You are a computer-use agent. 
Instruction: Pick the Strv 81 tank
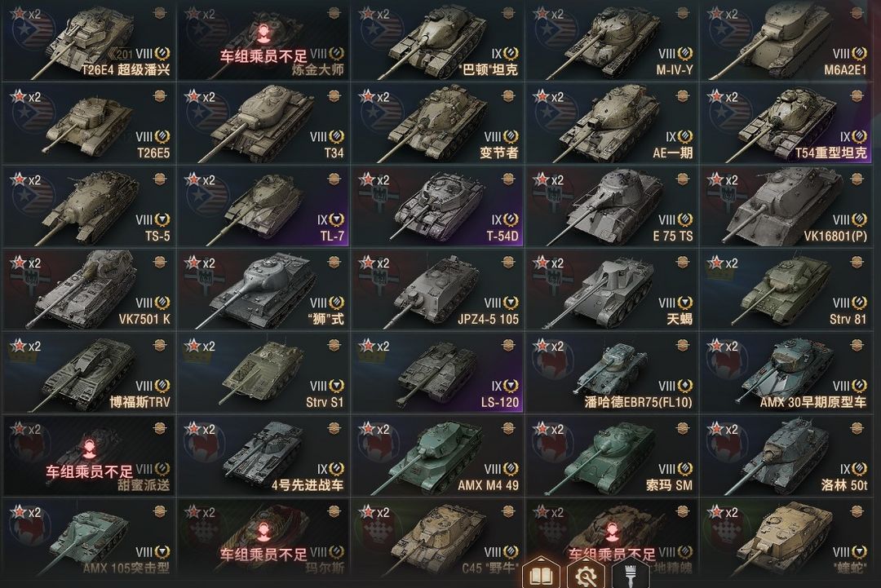786,290
